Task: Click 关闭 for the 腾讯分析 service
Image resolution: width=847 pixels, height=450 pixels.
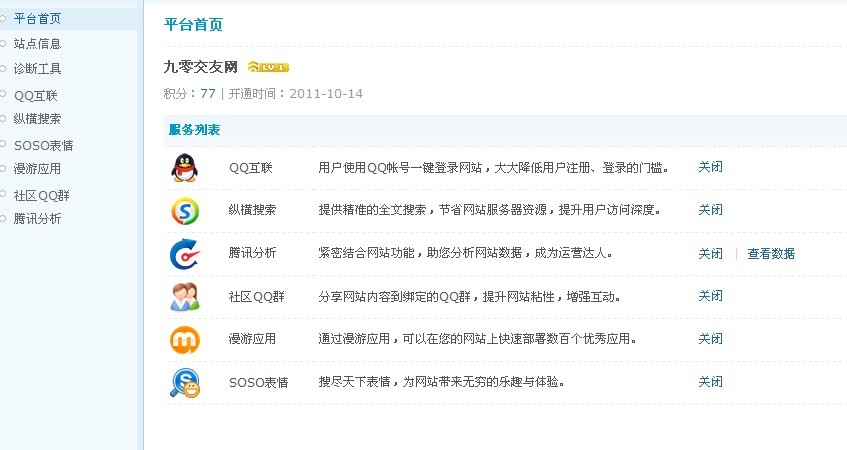Action: tap(710, 253)
